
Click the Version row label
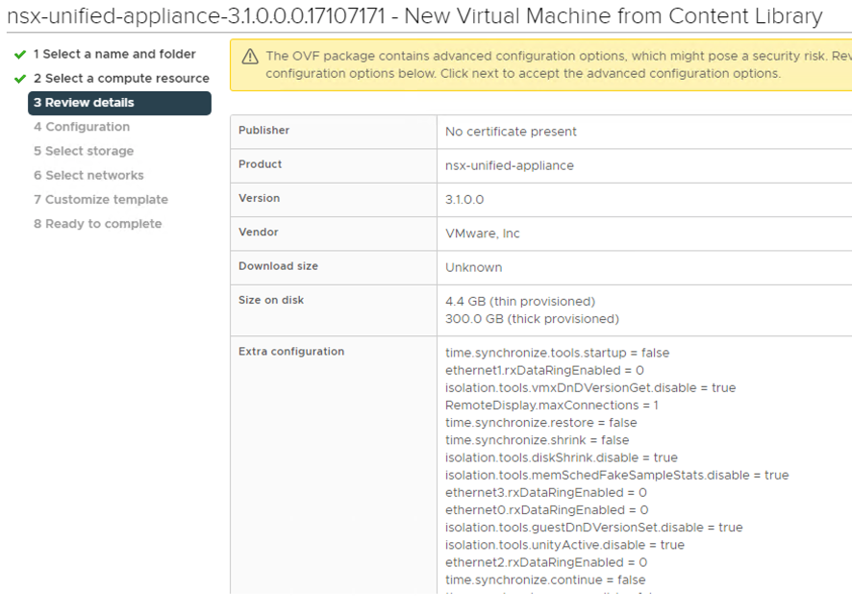pos(260,198)
